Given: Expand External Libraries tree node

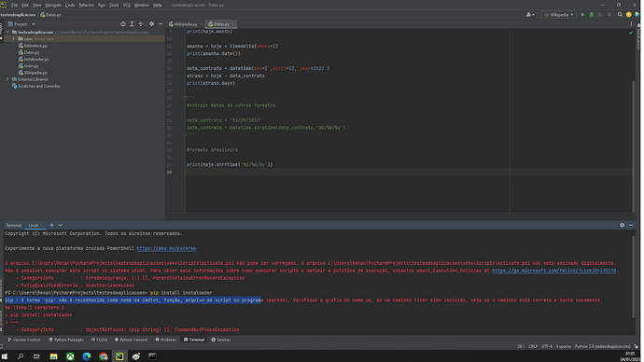Looking at the screenshot, I should (x=7, y=79).
